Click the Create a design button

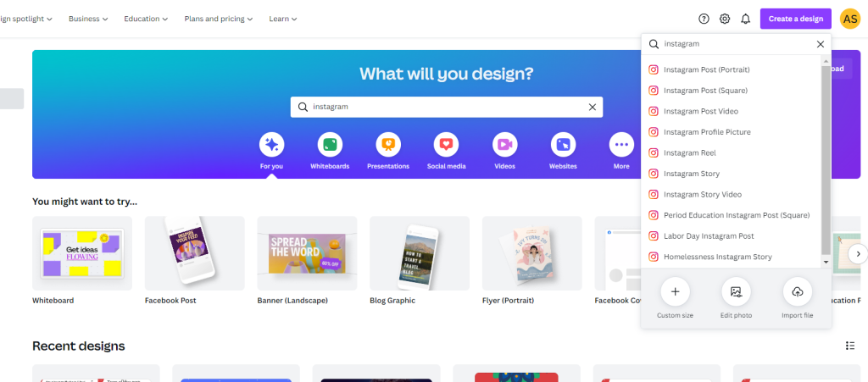coord(795,19)
